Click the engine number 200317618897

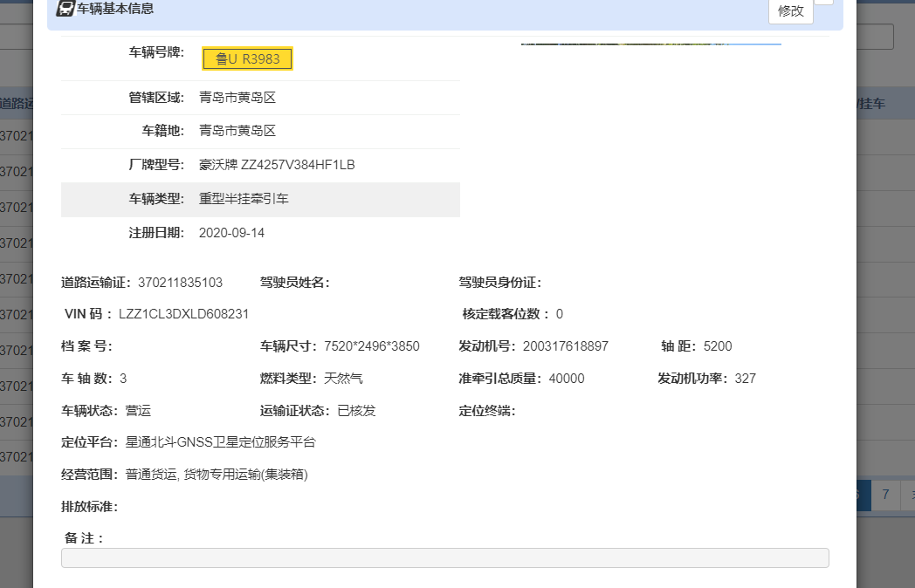click(x=565, y=346)
